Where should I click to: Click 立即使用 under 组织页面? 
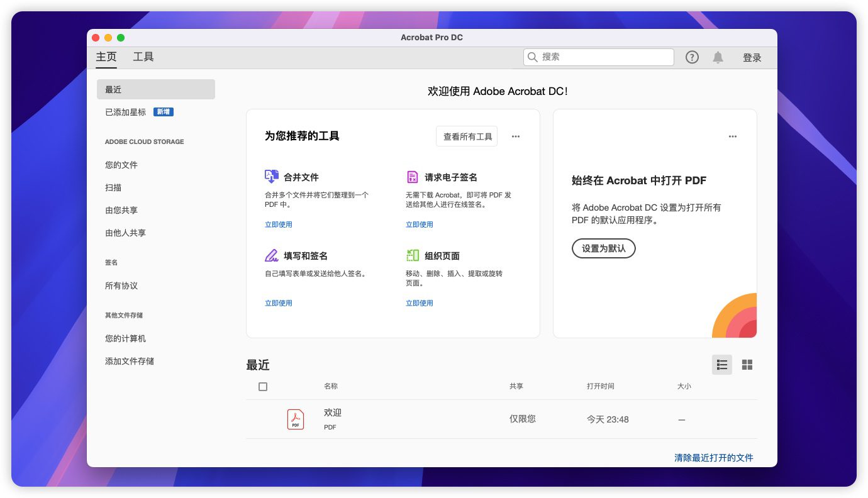(x=420, y=303)
